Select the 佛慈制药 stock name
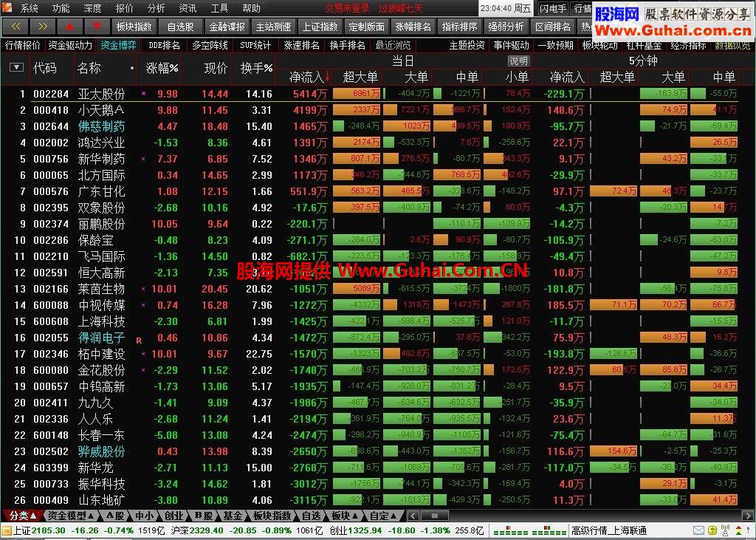The height and width of the screenshot is (540, 756). click(101, 126)
